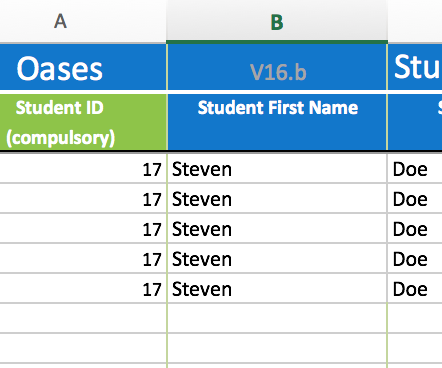Image resolution: width=442 pixels, height=368 pixels.
Task: Select the second row's 17 ID cell
Action: [83, 198]
